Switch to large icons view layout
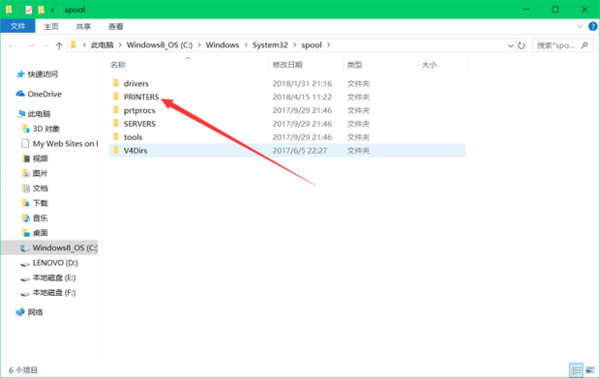Image resolution: width=600 pixels, height=378 pixels. coord(590,370)
